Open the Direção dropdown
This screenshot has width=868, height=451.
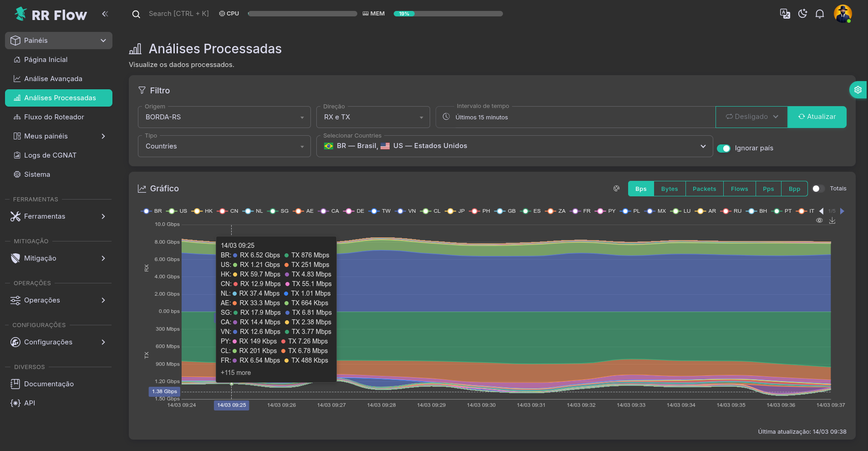[373, 117]
